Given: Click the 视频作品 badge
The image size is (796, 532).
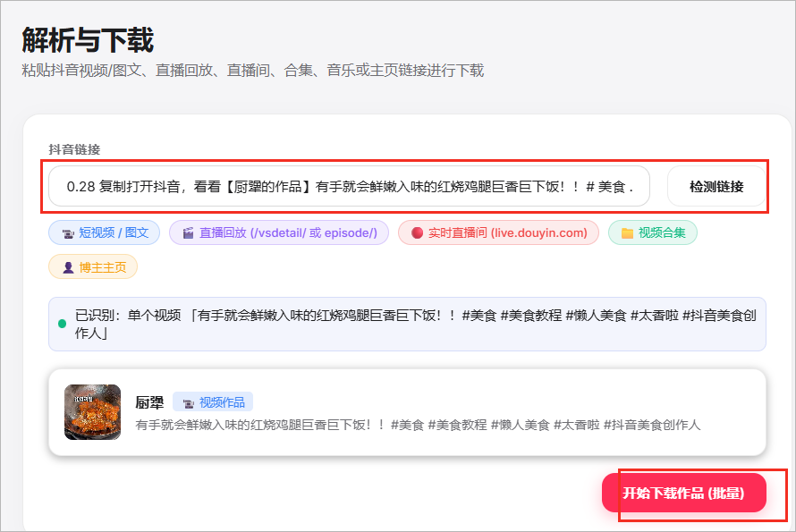Looking at the screenshot, I should 213,402.
